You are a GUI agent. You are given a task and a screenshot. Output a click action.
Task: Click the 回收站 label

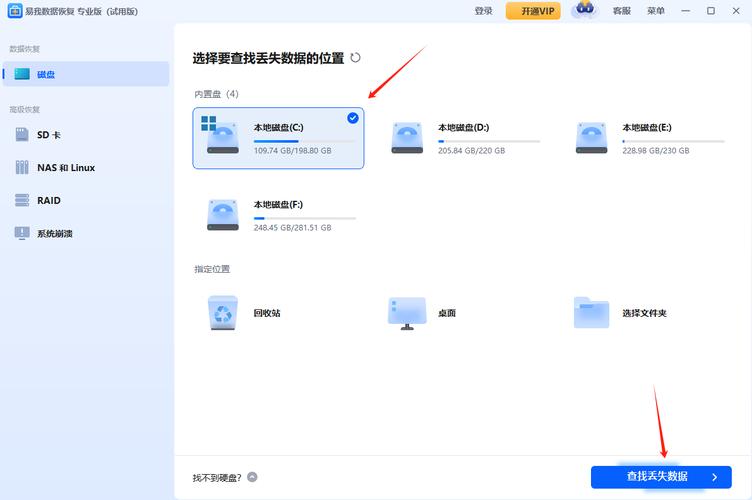pos(267,313)
